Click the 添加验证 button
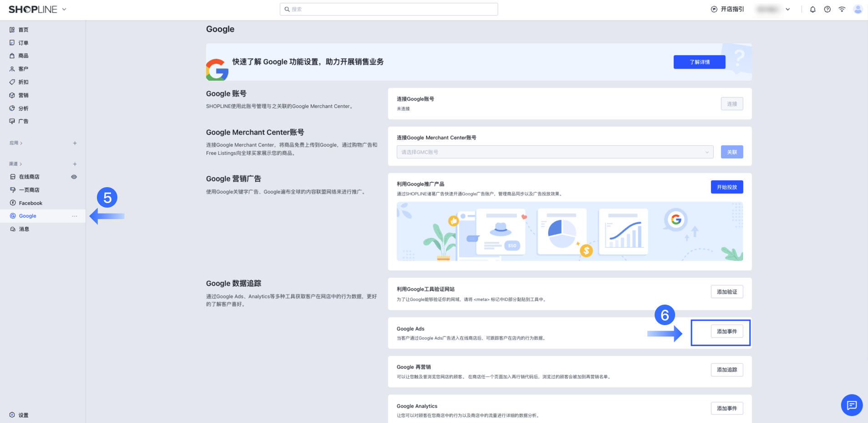868x423 pixels. click(x=727, y=292)
